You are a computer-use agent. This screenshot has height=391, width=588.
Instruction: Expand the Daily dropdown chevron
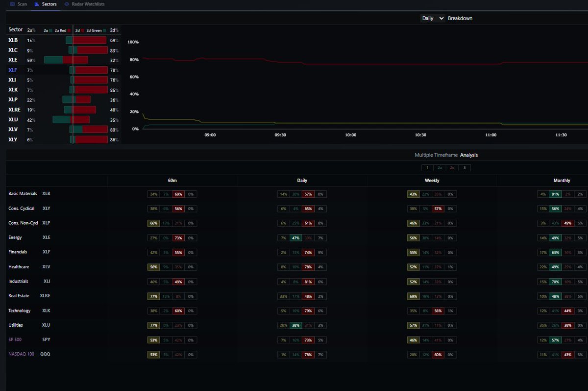click(x=441, y=18)
